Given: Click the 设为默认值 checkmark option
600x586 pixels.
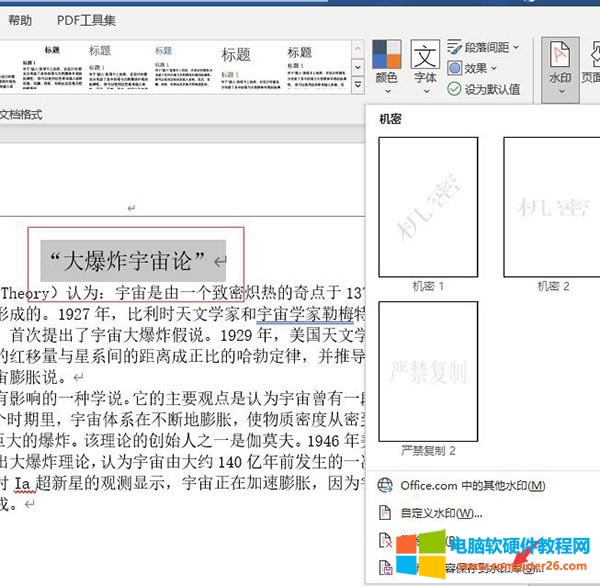Looking at the screenshot, I should coord(455,89).
